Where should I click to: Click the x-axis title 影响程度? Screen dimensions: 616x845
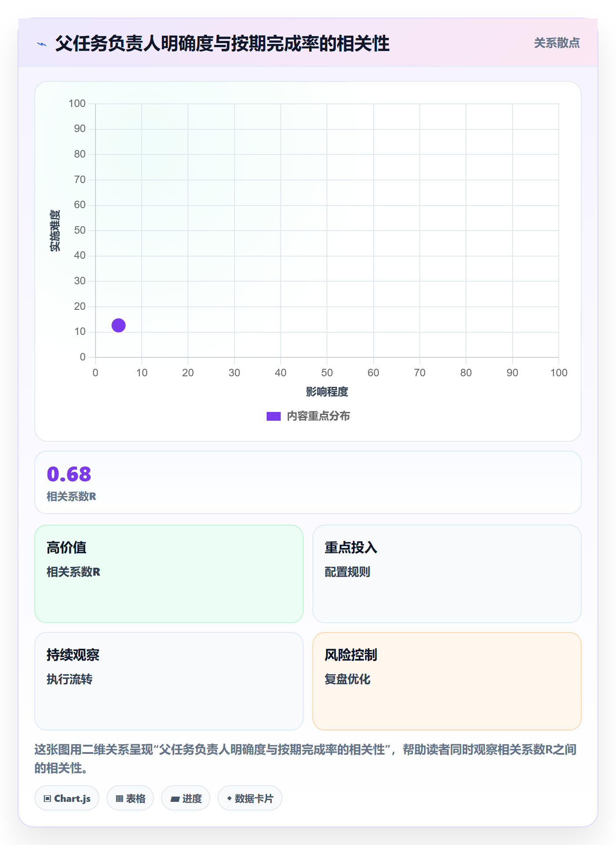click(x=327, y=392)
